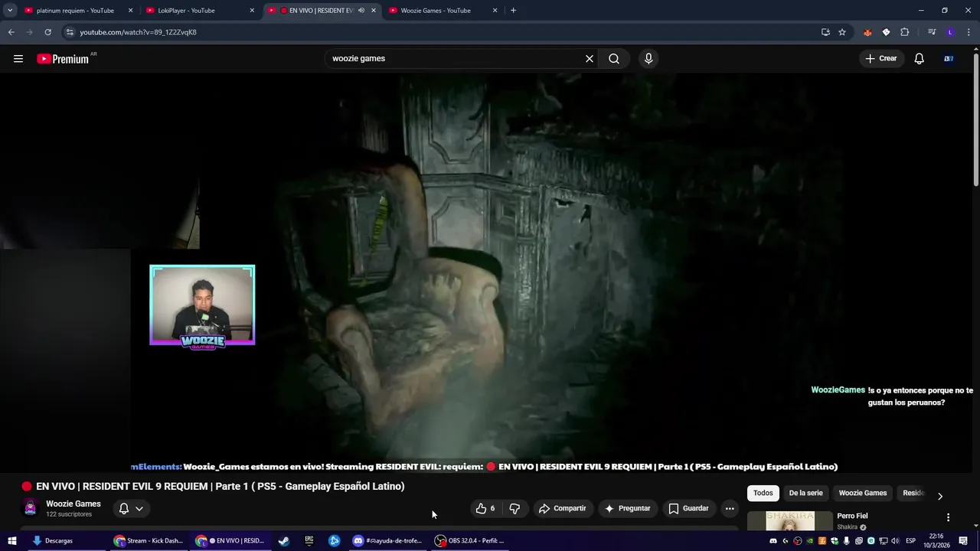
Task: Open the YouTube account avatar menu
Action: coord(949,59)
